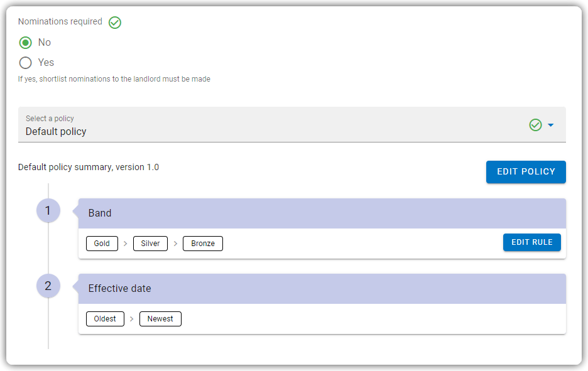Image resolution: width=588 pixels, height=371 pixels.
Task: Click the Oldest chip
Action: point(105,319)
